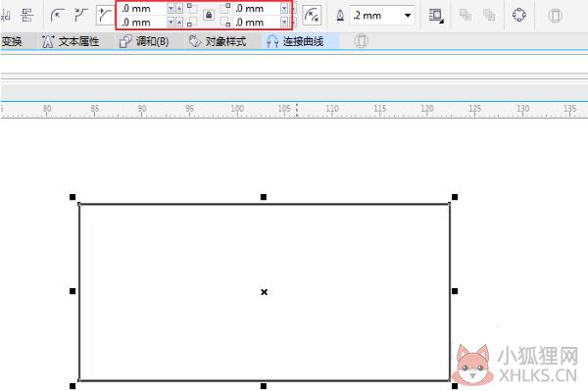Select the round corner style
Image resolution: width=588 pixels, height=391 pixels.
pyautogui.click(x=58, y=16)
